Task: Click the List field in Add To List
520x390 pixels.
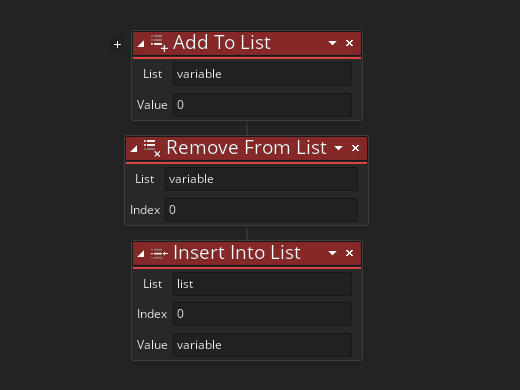Action: pyautogui.click(x=262, y=74)
